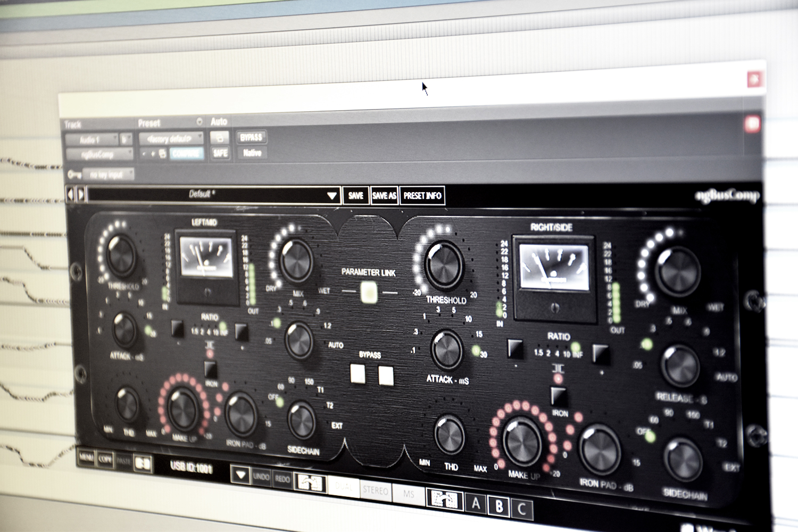This screenshot has width=798, height=532.
Task: Go to next preset right arrow
Action: click(80, 194)
